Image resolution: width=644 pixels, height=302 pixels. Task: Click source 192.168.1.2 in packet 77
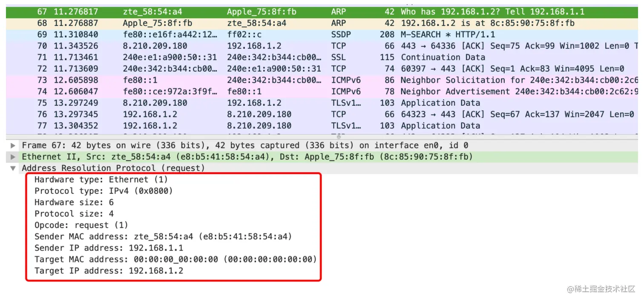point(150,126)
